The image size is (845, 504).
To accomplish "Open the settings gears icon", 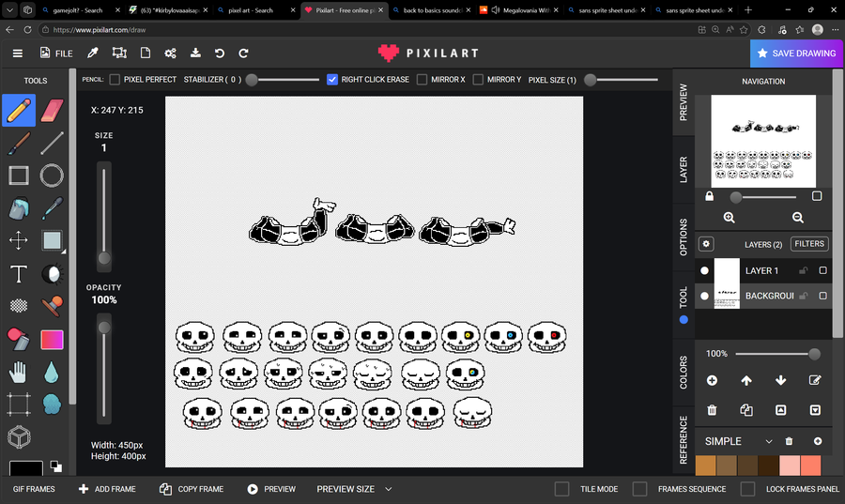I will click(x=170, y=53).
